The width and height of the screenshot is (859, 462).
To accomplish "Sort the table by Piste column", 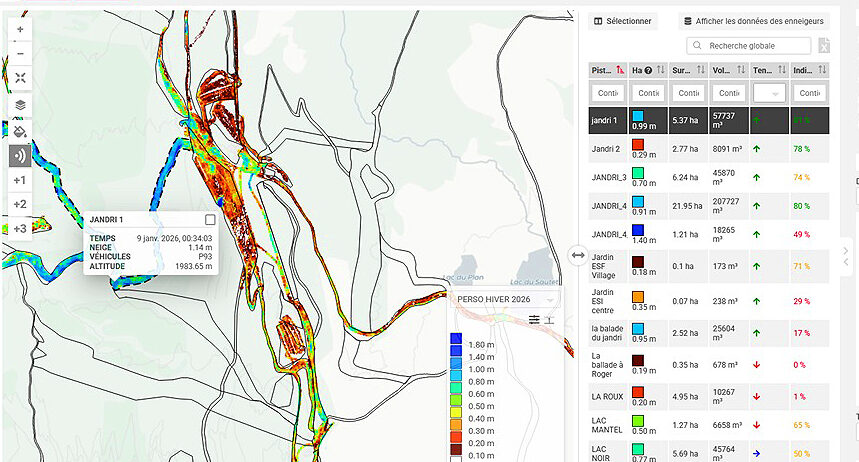I will (x=607, y=70).
